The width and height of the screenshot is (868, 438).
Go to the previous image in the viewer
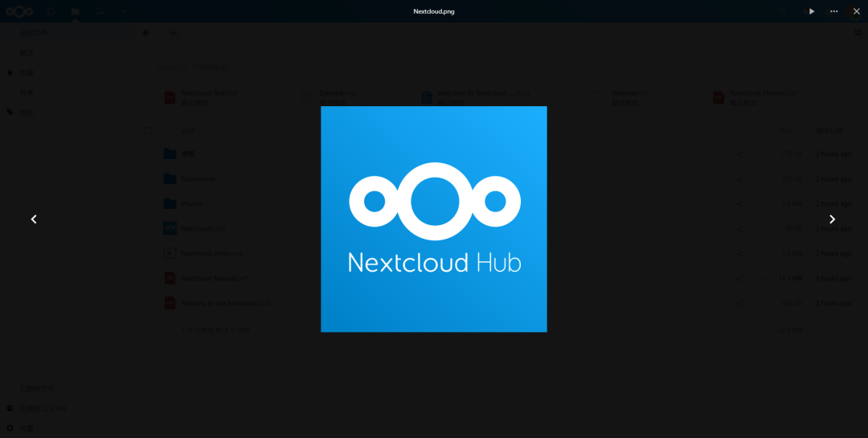34,219
